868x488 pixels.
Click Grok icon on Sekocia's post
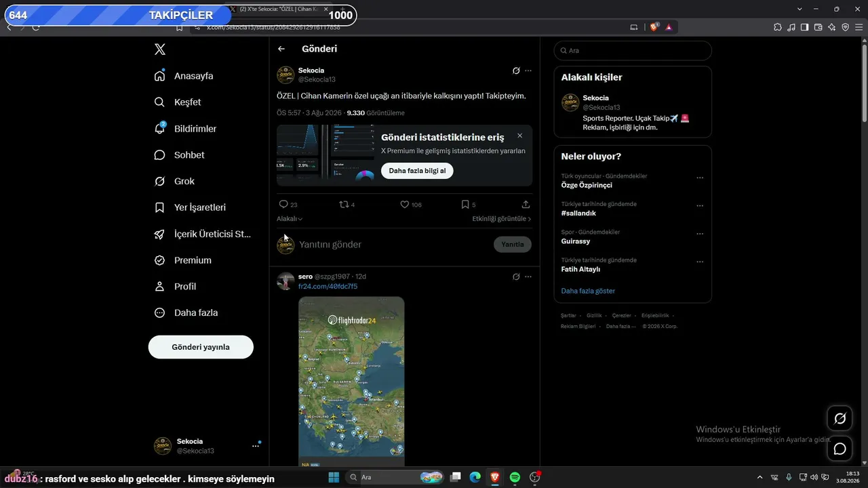click(x=516, y=70)
